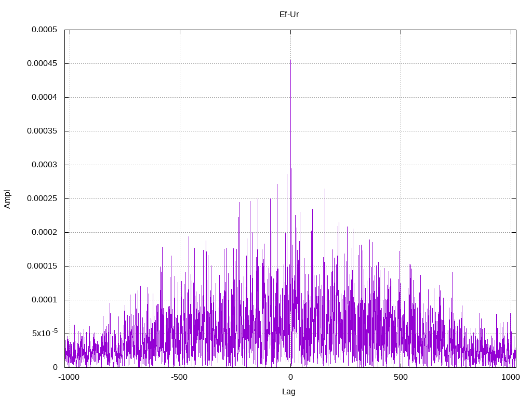Click the plot title 'Ef-Ur'
Viewport: 532px width, 399px height.
(289, 14)
